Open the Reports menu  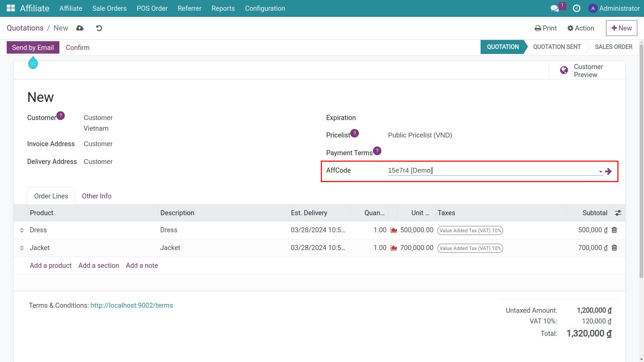click(223, 8)
